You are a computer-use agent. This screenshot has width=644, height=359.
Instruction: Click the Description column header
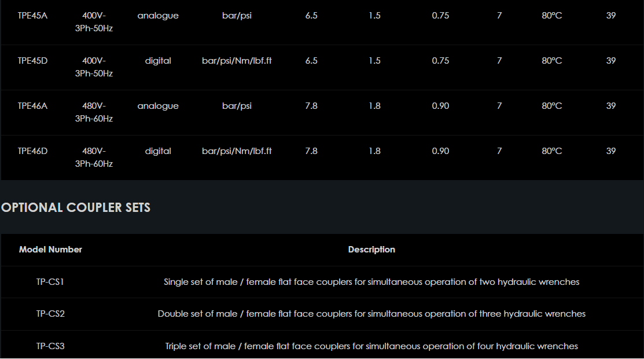point(371,250)
